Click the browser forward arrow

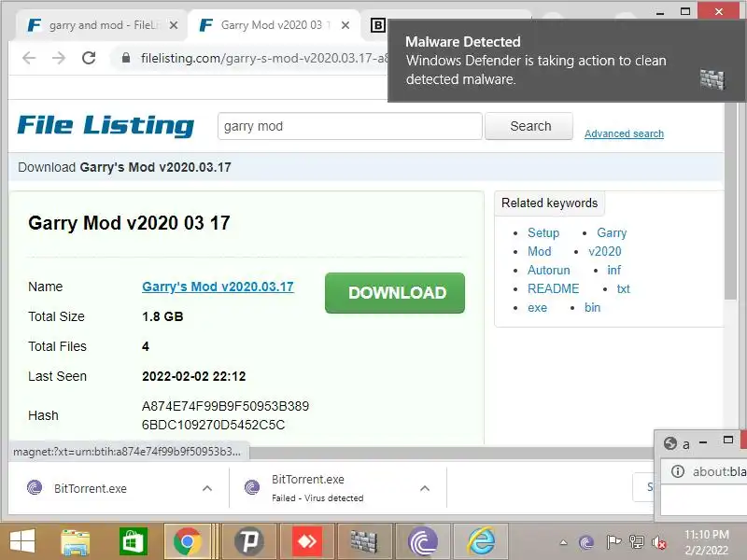coord(59,58)
